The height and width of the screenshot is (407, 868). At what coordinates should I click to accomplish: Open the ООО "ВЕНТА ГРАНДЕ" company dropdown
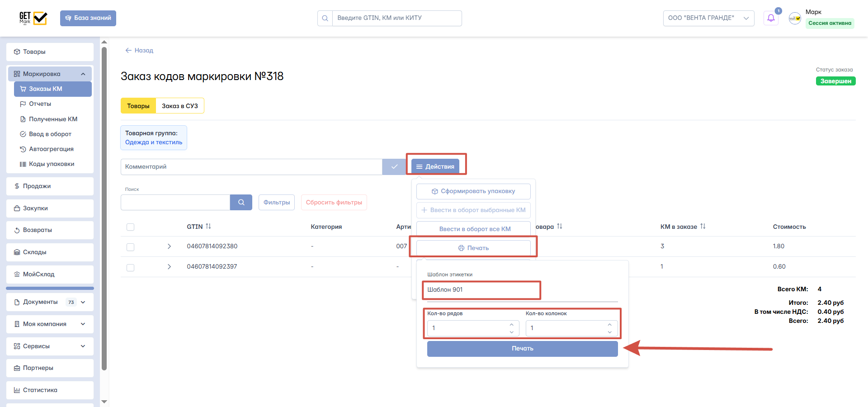click(708, 18)
